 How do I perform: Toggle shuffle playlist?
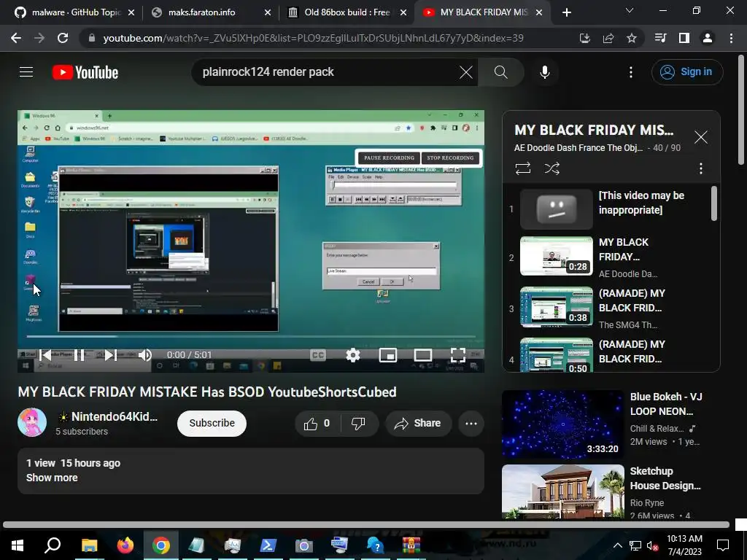(x=552, y=168)
